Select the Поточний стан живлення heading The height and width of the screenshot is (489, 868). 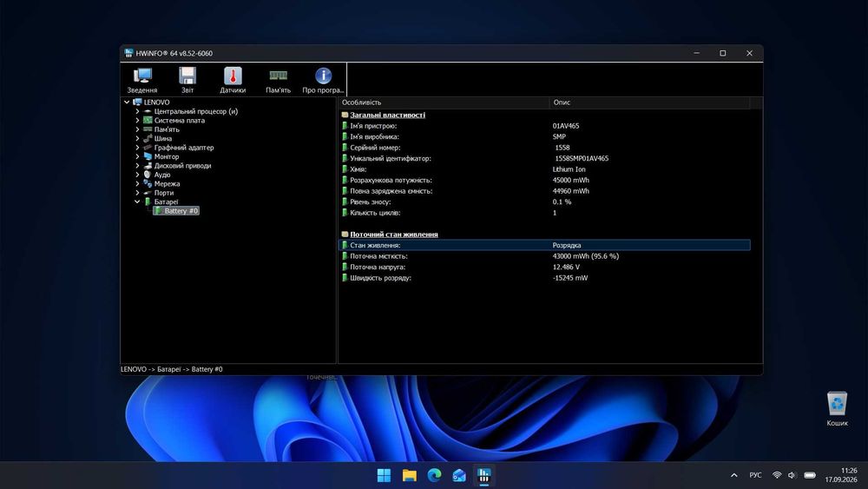pos(393,235)
